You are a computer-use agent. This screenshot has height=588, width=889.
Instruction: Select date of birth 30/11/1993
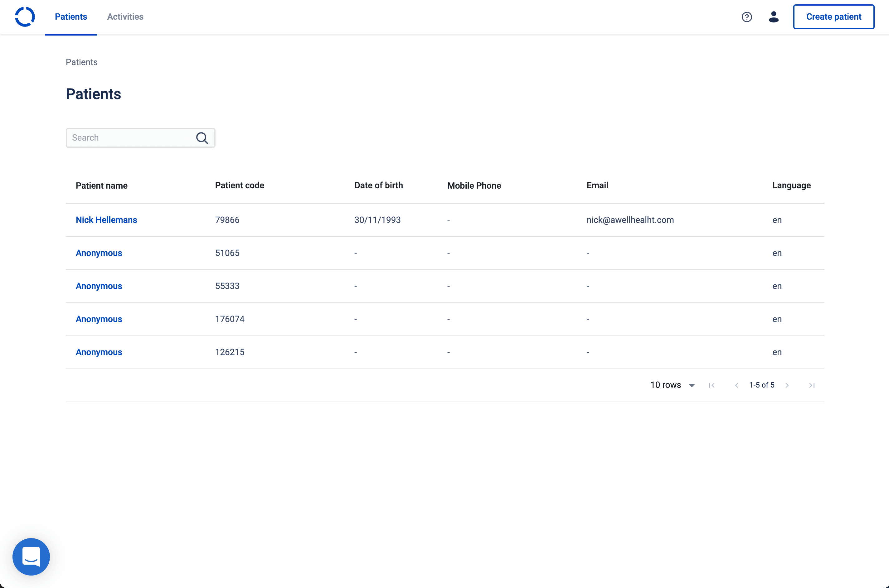[377, 220]
